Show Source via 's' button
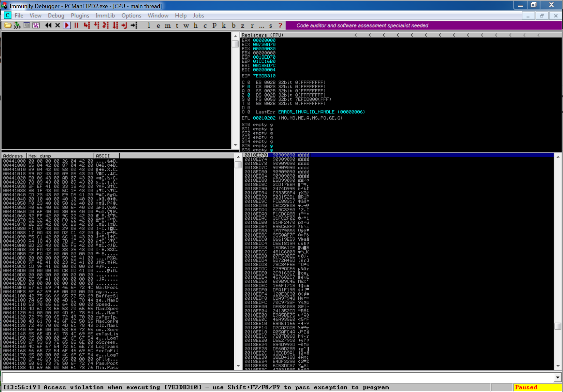The width and height of the screenshot is (563, 392). tap(271, 26)
